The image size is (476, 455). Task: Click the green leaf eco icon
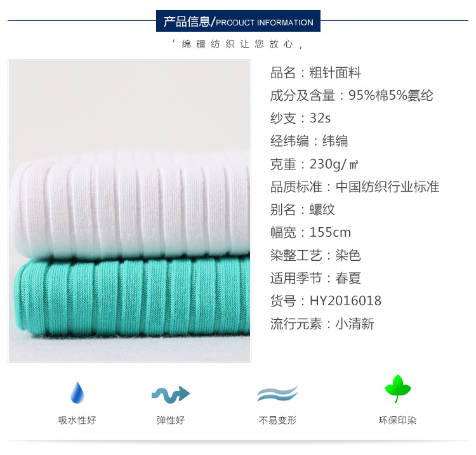coord(397,388)
